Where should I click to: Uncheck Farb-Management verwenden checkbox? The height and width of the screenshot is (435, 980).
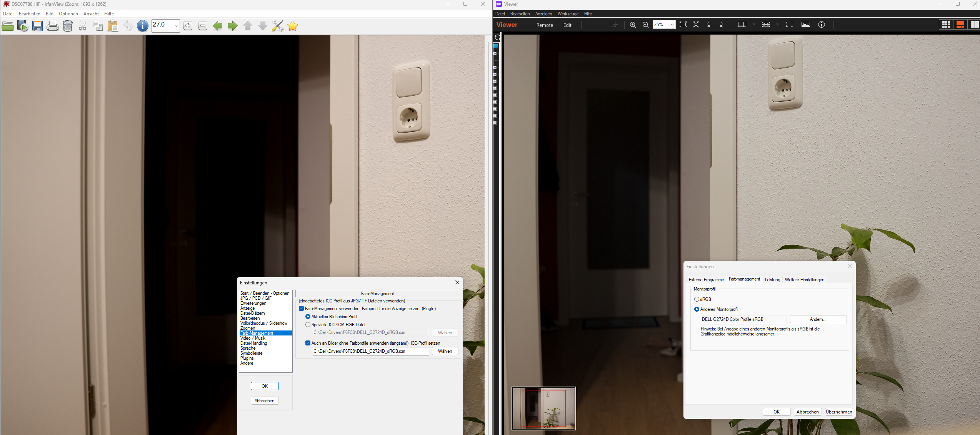302,309
